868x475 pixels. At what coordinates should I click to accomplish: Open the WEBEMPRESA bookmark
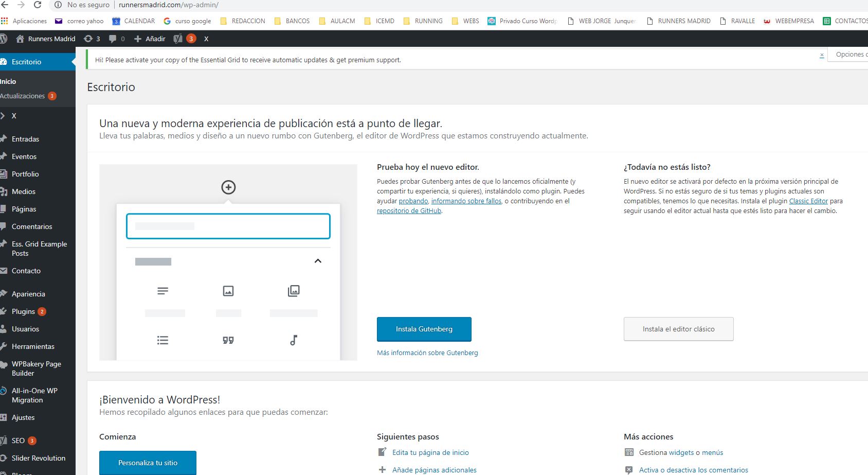[x=789, y=21]
